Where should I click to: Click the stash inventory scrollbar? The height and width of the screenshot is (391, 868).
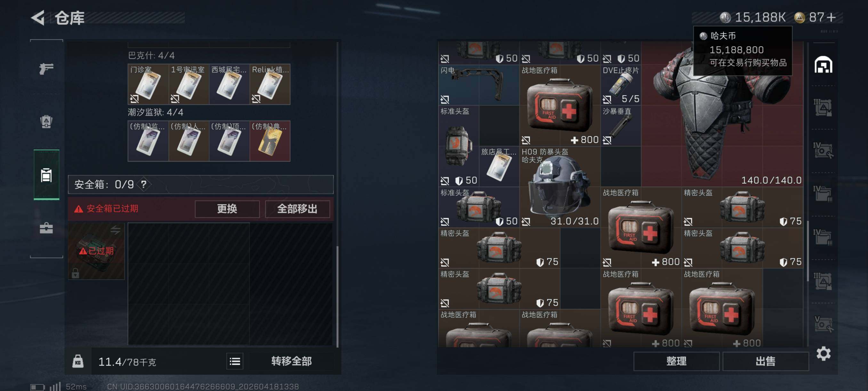(807, 251)
